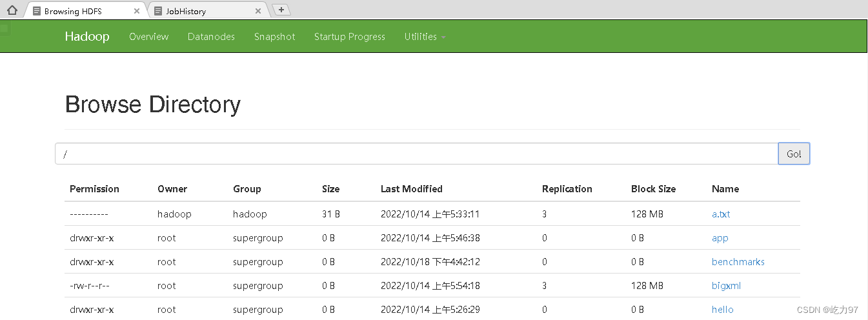
Task: Select '128 MB' block size in bigxml row
Action: [647, 286]
